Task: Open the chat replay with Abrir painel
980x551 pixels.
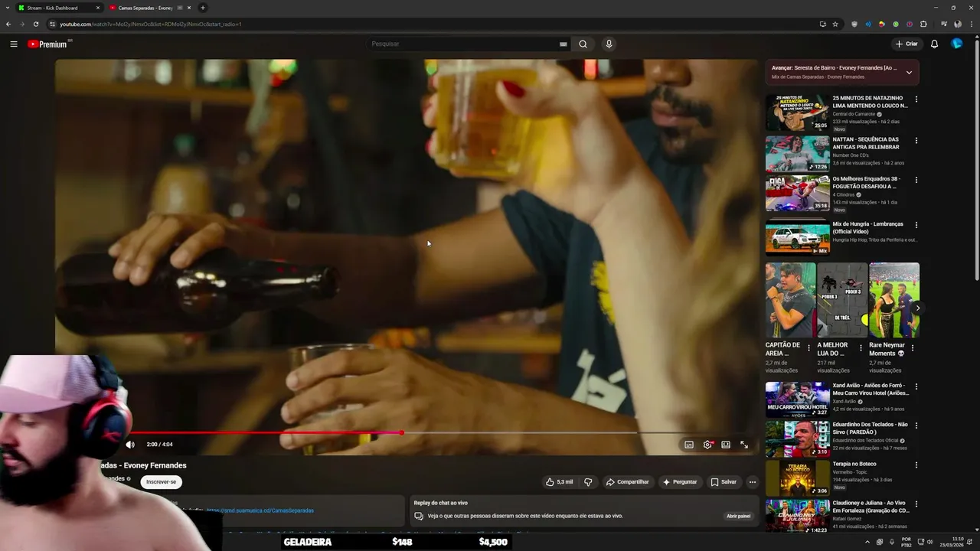Action: 739,516
